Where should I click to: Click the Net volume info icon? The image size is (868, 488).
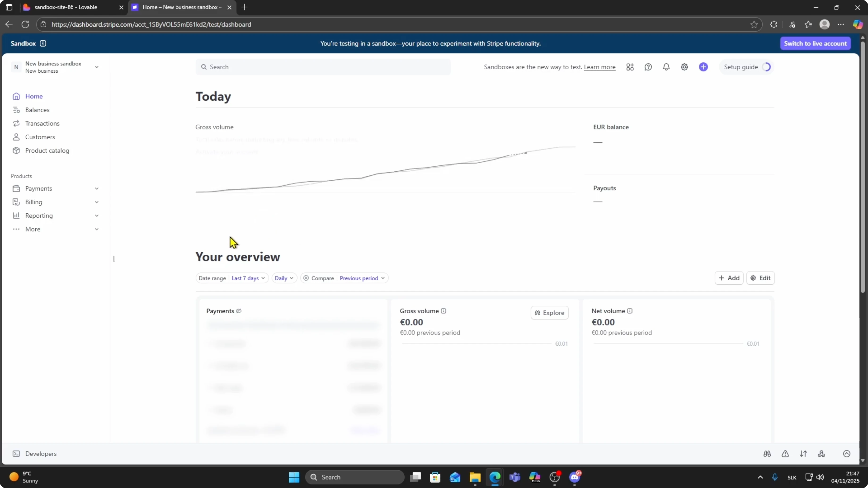[630, 311]
